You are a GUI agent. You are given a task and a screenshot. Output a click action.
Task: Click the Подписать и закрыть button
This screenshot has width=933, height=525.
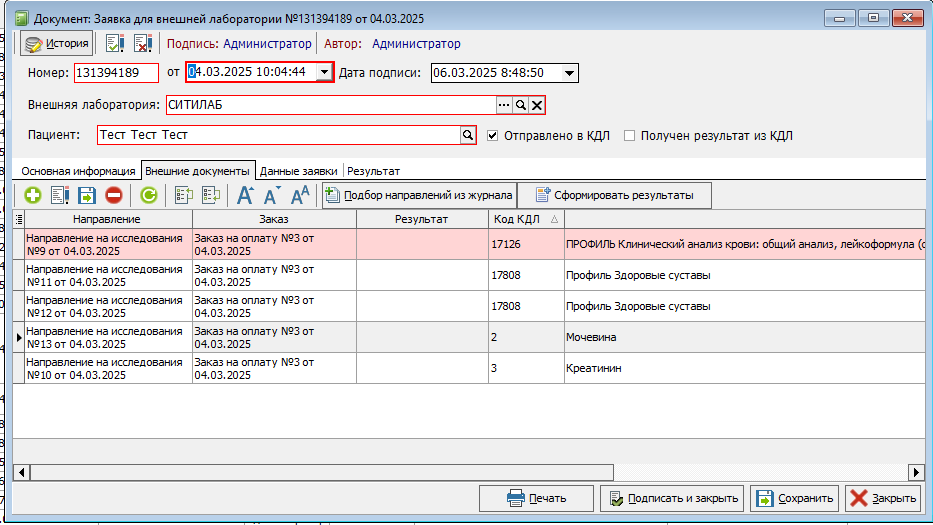[x=672, y=498]
